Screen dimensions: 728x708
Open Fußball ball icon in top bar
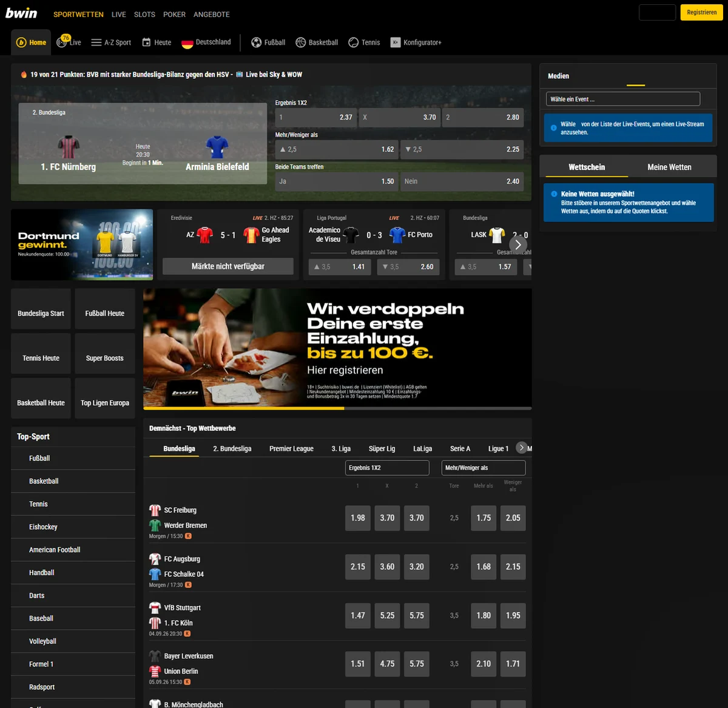[x=256, y=42]
